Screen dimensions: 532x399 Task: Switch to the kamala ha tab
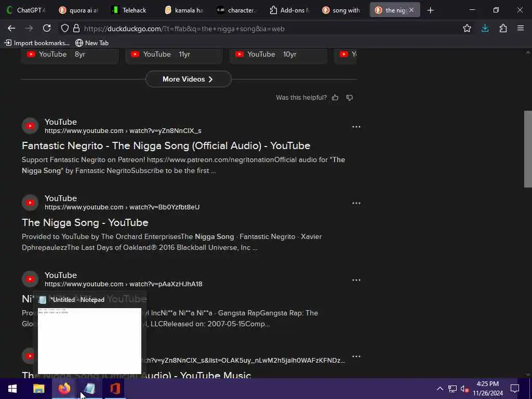pos(184,10)
